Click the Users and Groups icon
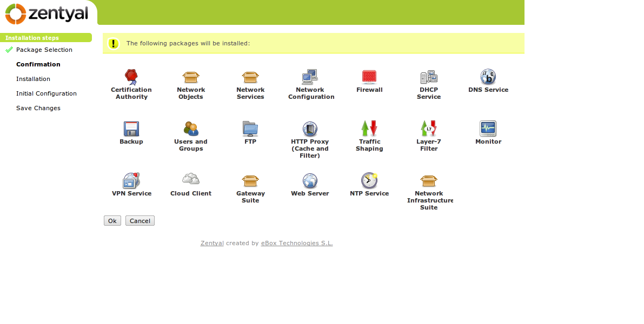Viewport: 644px width, 324px height. pyautogui.click(x=191, y=129)
